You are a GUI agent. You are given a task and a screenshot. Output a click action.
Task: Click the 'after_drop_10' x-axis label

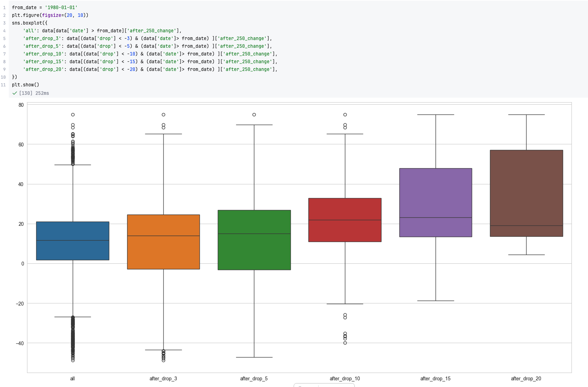[345, 379]
